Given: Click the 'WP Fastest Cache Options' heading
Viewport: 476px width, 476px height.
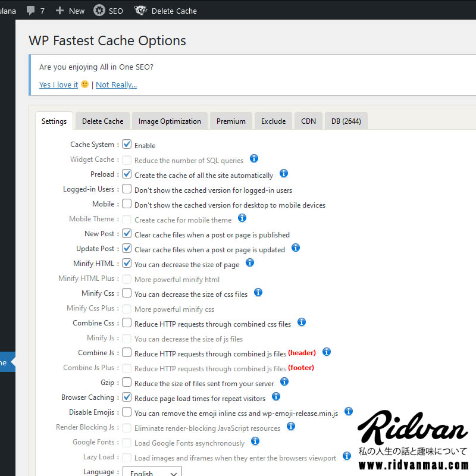Looking at the screenshot, I should (x=107, y=40).
